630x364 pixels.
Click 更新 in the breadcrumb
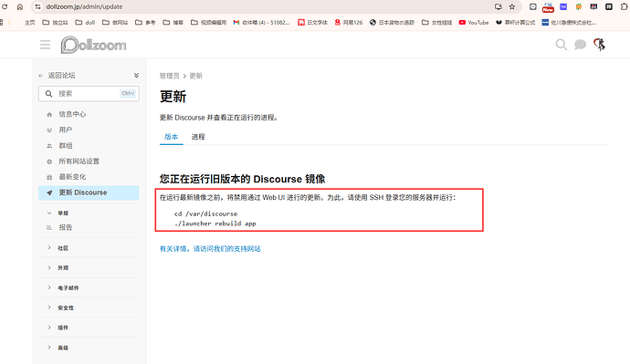click(x=195, y=76)
